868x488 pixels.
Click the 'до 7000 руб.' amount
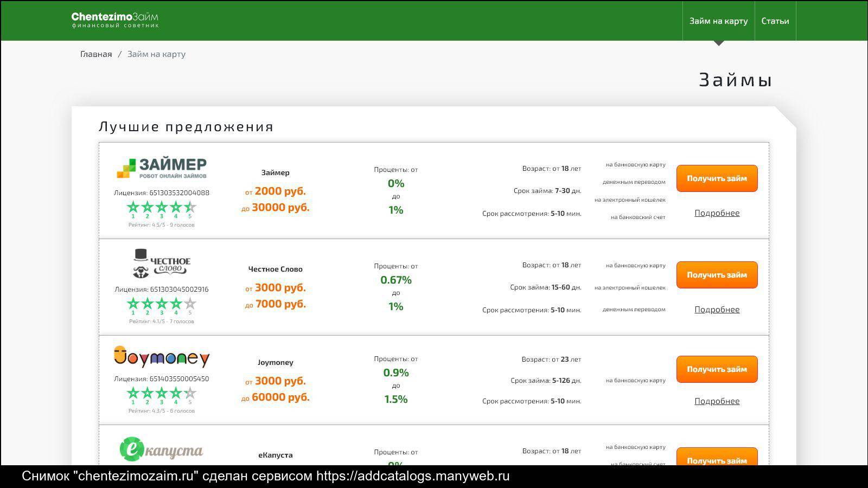(276, 304)
